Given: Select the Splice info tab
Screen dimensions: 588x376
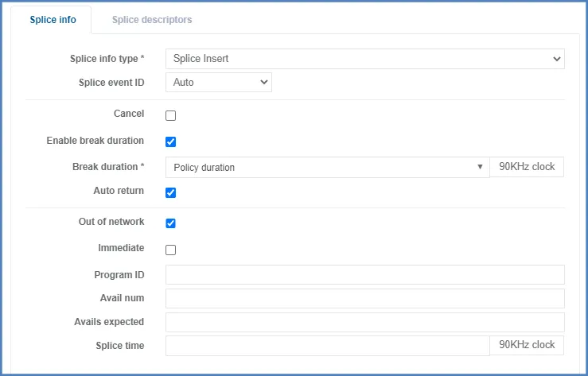Looking at the screenshot, I should tap(53, 20).
